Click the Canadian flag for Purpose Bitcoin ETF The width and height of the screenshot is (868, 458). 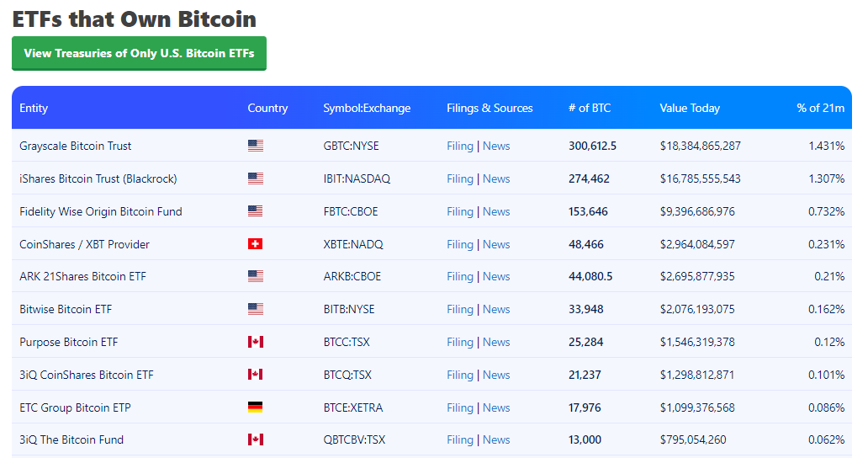tap(255, 342)
